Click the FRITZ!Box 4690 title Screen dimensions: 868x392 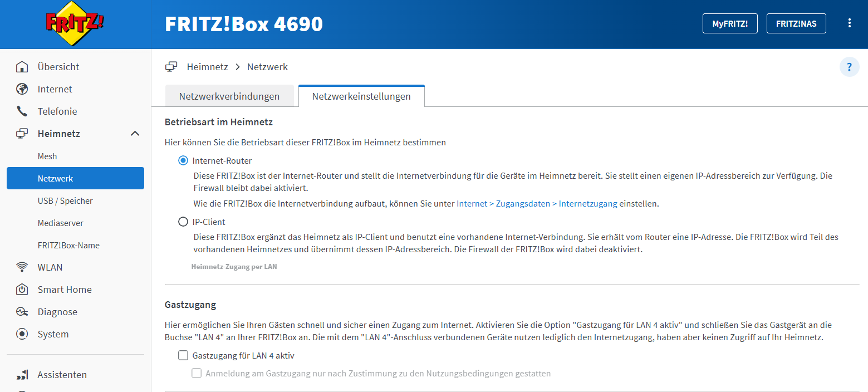pyautogui.click(x=244, y=24)
